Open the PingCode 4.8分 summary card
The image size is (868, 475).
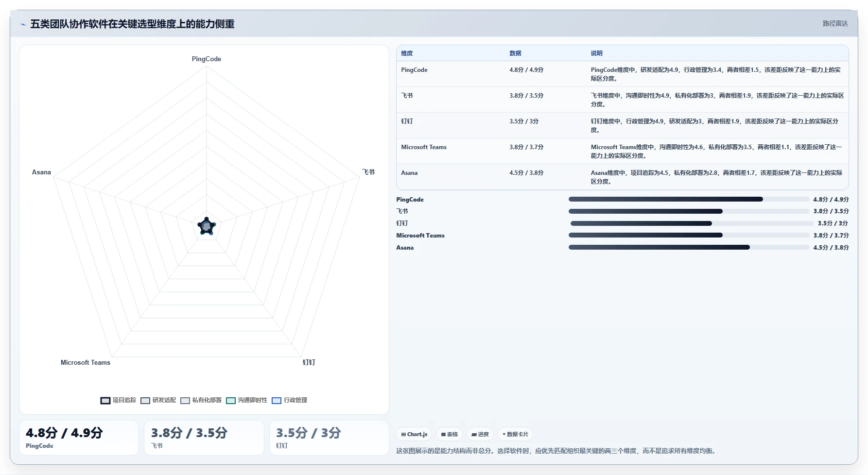coord(79,438)
